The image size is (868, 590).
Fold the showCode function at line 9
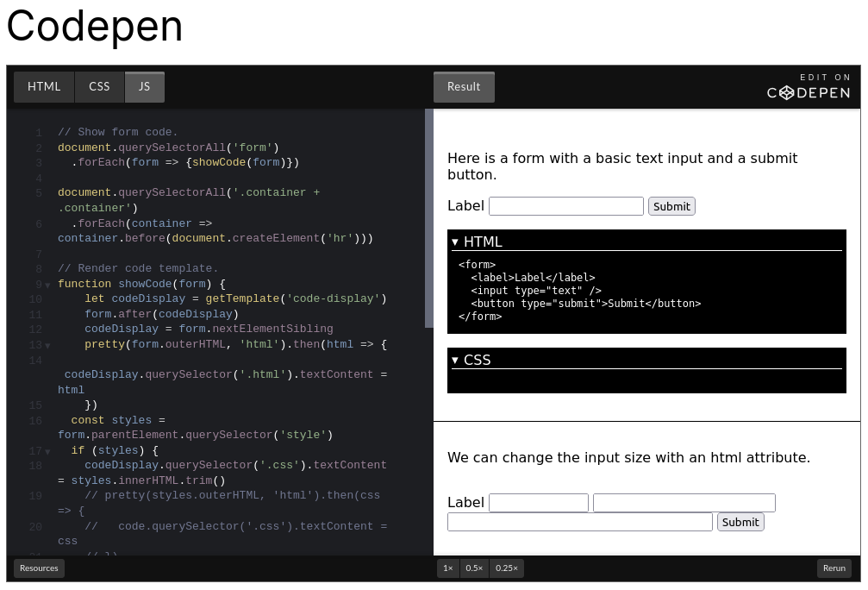click(47, 285)
